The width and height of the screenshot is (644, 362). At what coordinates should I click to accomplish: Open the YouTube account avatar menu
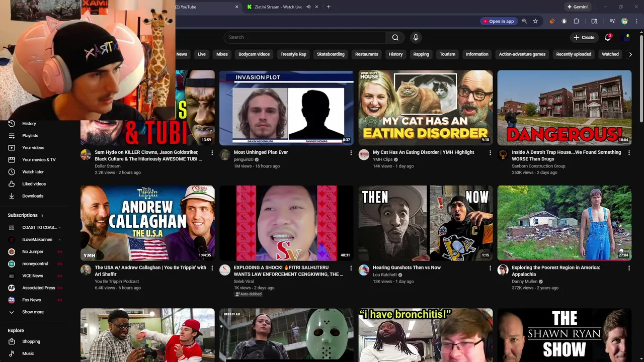[625, 37]
